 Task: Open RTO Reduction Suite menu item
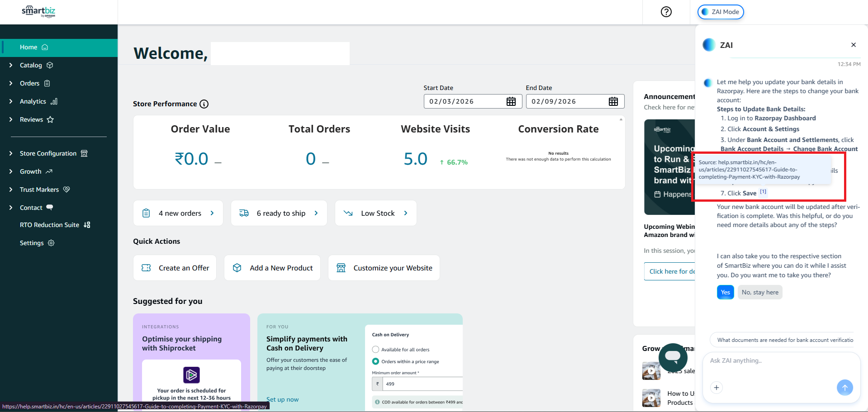[x=50, y=225]
